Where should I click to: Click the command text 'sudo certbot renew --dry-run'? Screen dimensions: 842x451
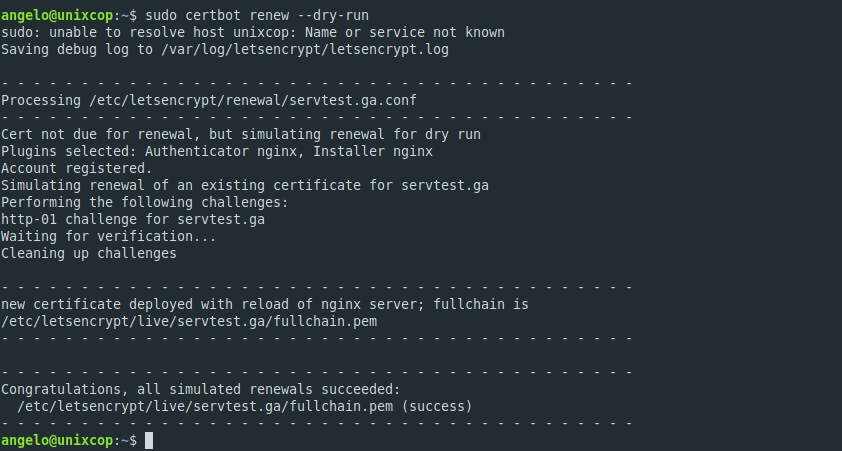(257, 16)
